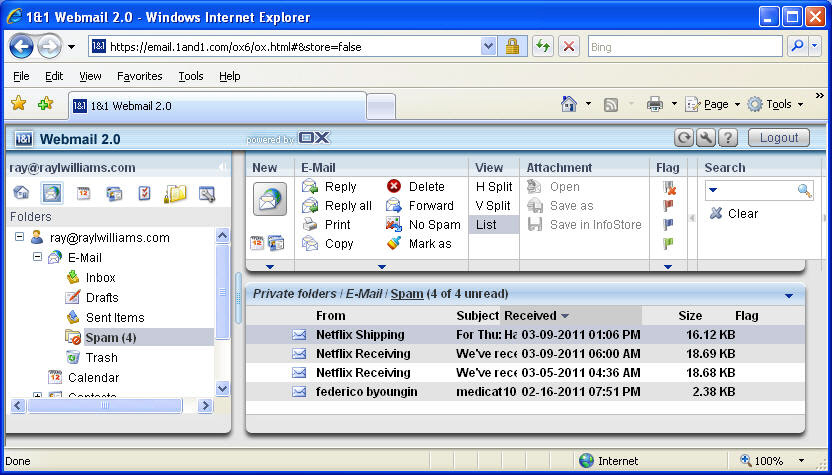Open the Tools menu in menu bar

pos(190,76)
